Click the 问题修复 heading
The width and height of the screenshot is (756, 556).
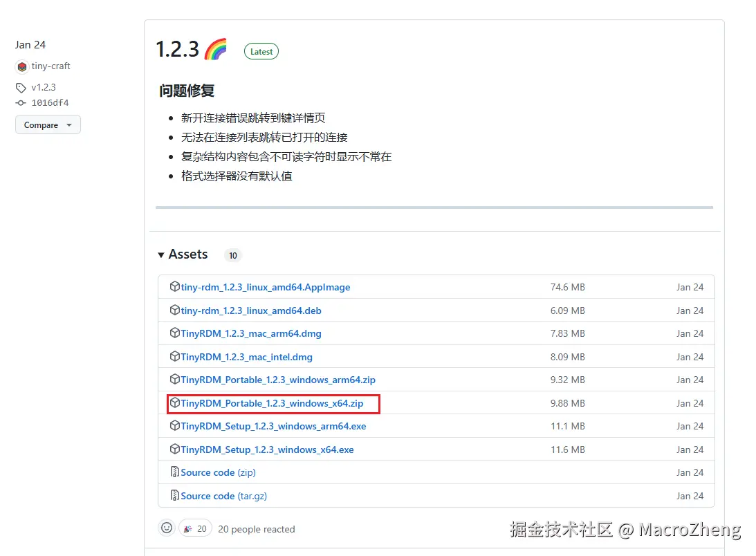187,90
